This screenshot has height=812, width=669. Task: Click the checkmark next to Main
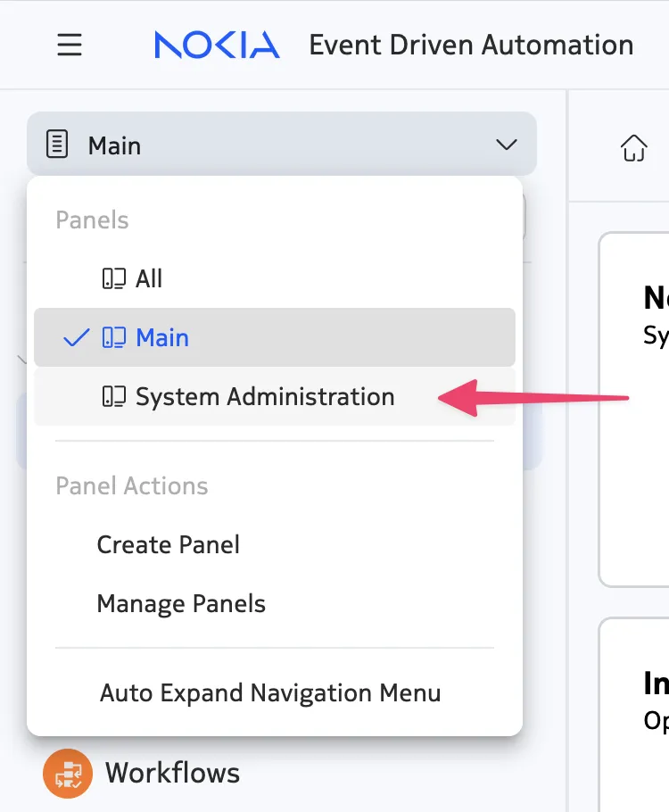coord(76,337)
